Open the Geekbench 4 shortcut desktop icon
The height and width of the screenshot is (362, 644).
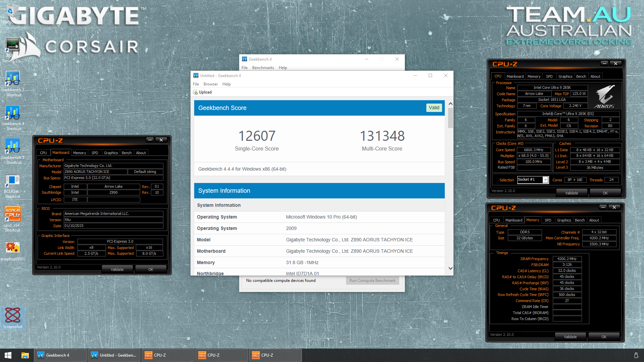[x=12, y=118]
